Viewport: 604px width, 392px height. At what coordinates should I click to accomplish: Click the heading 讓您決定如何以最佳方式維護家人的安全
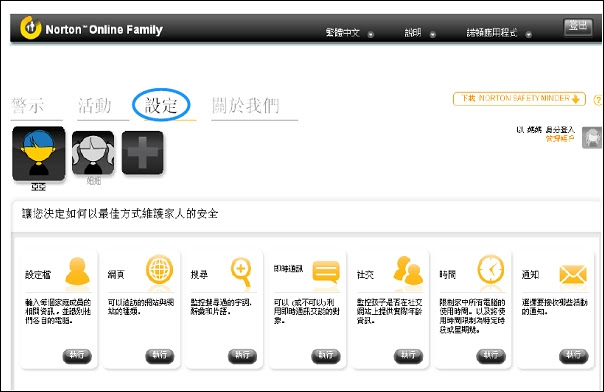pyautogui.click(x=120, y=214)
